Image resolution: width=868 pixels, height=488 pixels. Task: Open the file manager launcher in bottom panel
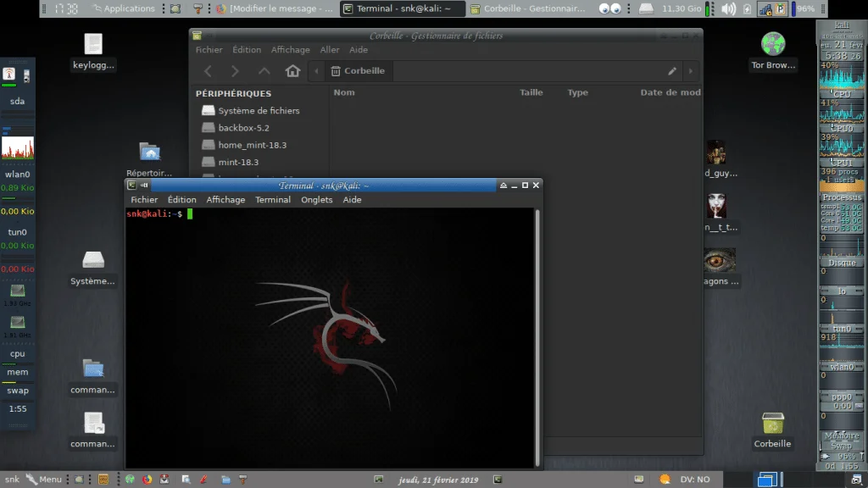(x=225, y=480)
